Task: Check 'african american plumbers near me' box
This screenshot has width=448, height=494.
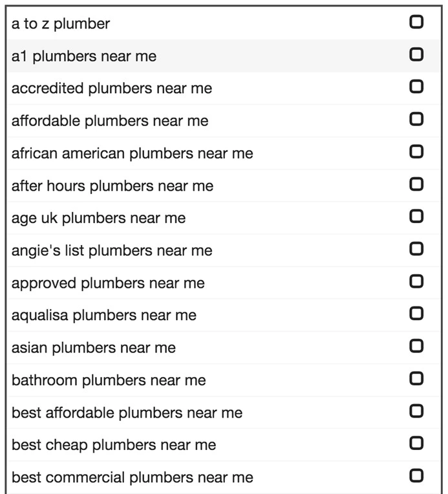Action: point(417,151)
